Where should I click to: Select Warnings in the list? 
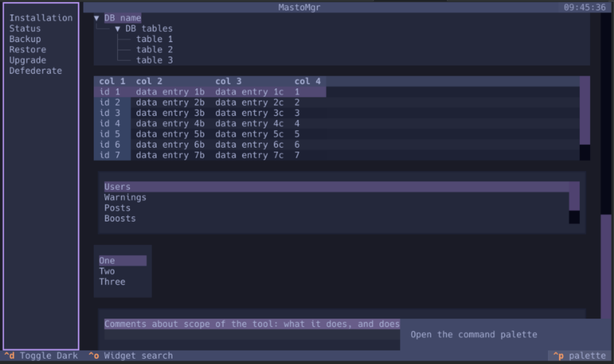(125, 197)
